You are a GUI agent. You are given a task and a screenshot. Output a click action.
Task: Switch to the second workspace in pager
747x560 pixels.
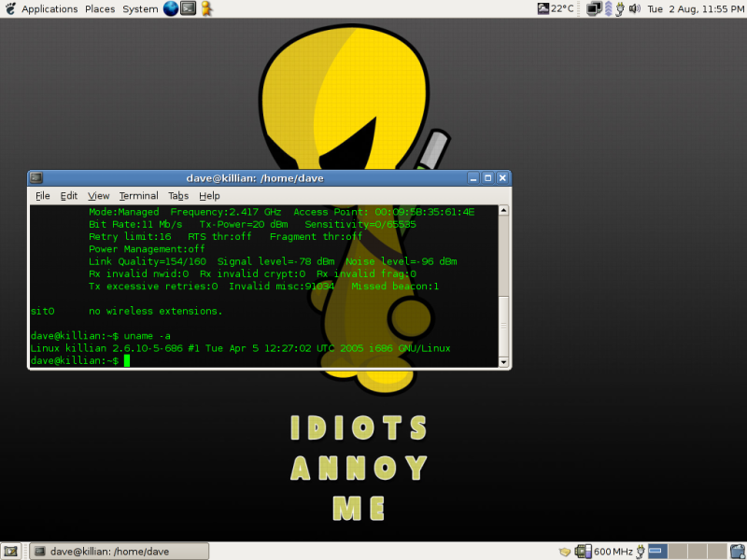[678, 551]
